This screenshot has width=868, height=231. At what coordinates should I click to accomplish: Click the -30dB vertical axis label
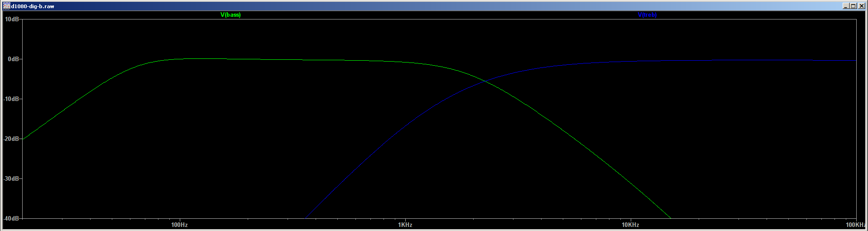click(11, 179)
